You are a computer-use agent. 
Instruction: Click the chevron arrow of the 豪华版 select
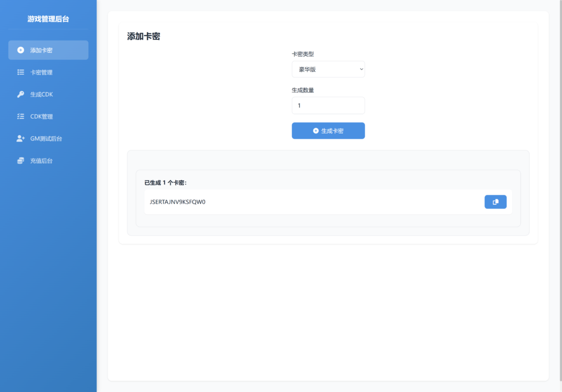coord(361,69)
